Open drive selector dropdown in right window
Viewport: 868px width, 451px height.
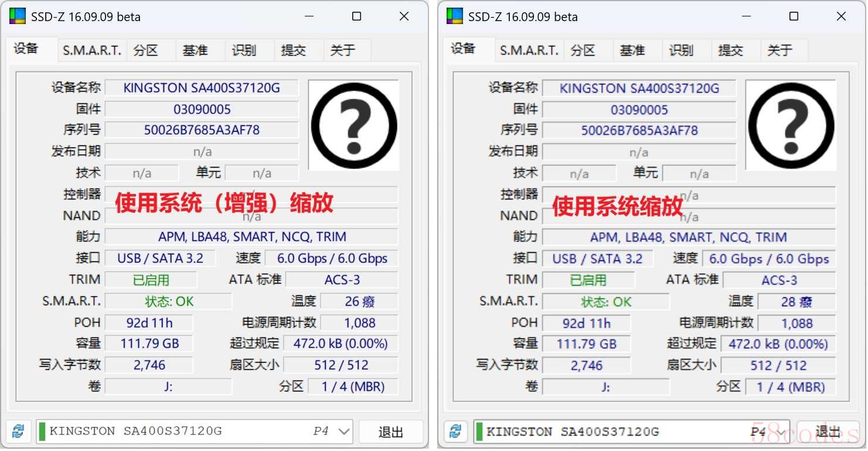781,432
